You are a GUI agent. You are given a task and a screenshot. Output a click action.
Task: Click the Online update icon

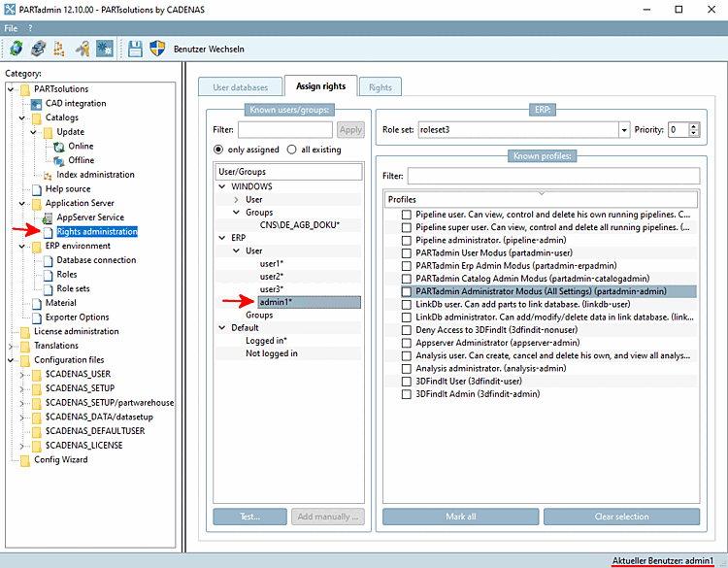click(x=59, y=147)
